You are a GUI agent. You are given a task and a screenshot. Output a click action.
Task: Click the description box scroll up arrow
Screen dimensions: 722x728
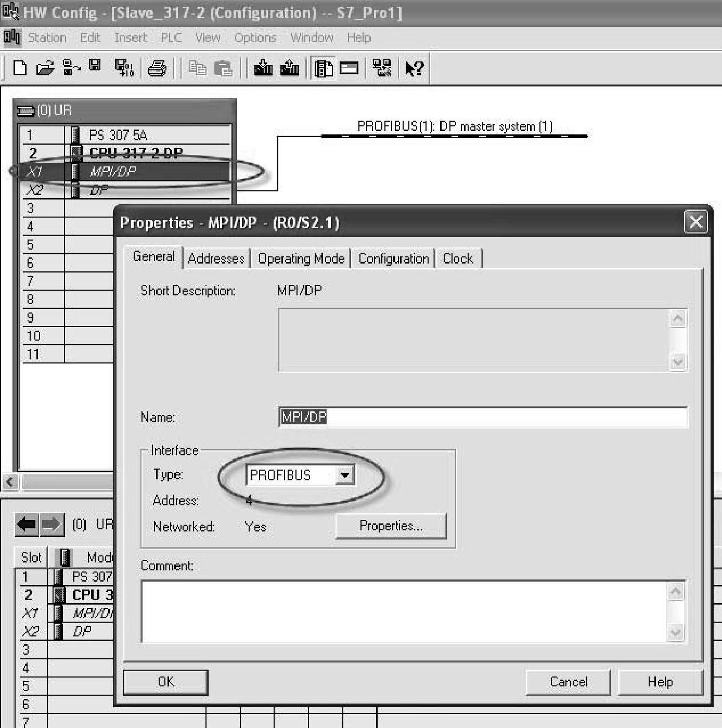[677, 318]
